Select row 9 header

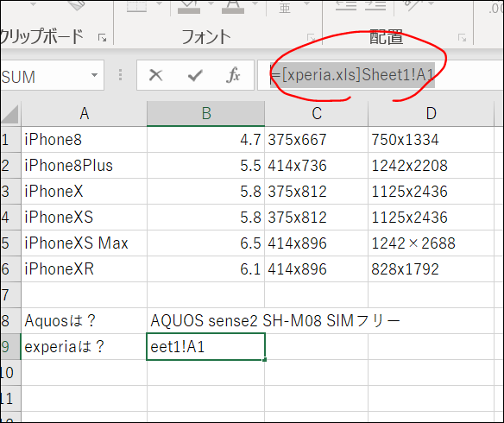pyautogui.click(x=10, y=346)
